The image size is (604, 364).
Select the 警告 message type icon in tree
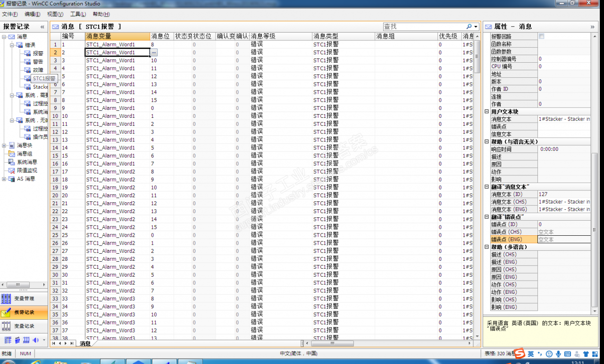coord(27,62)
